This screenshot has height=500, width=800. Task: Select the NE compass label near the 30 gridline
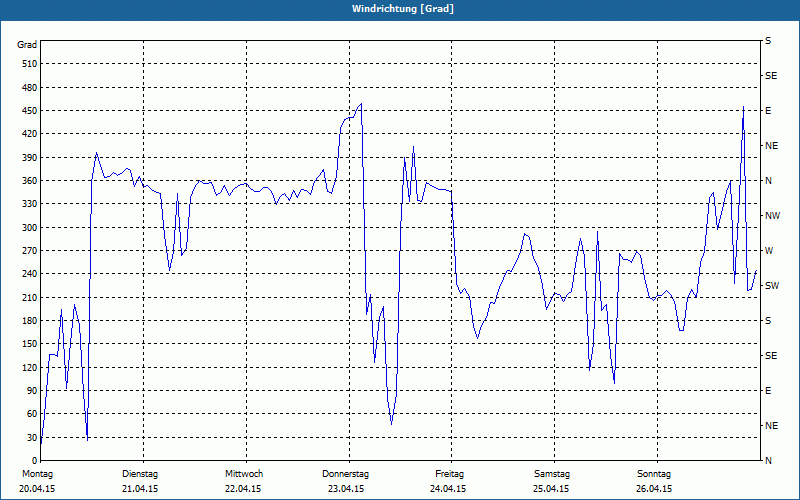pos(771,426)
